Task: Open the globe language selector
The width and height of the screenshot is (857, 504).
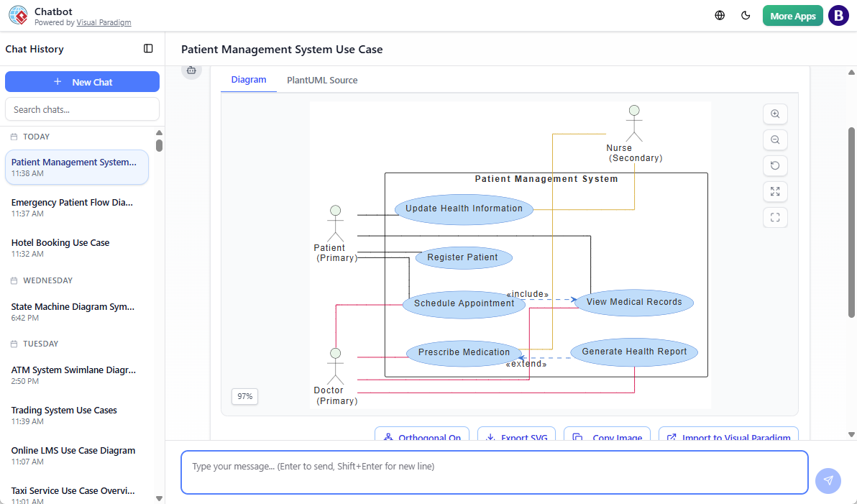Action: tap(719, 15)
